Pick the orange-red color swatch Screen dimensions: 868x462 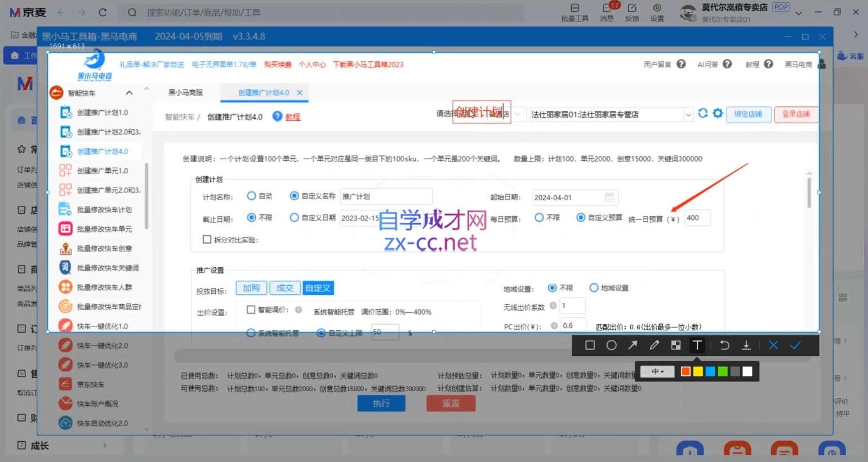[x=686, y=371]
